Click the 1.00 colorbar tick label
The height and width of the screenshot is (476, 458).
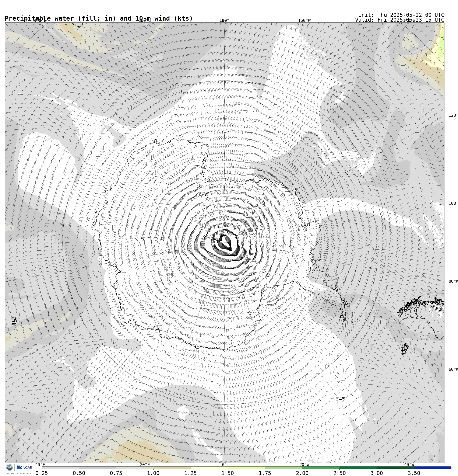click(x=153, y=473)
